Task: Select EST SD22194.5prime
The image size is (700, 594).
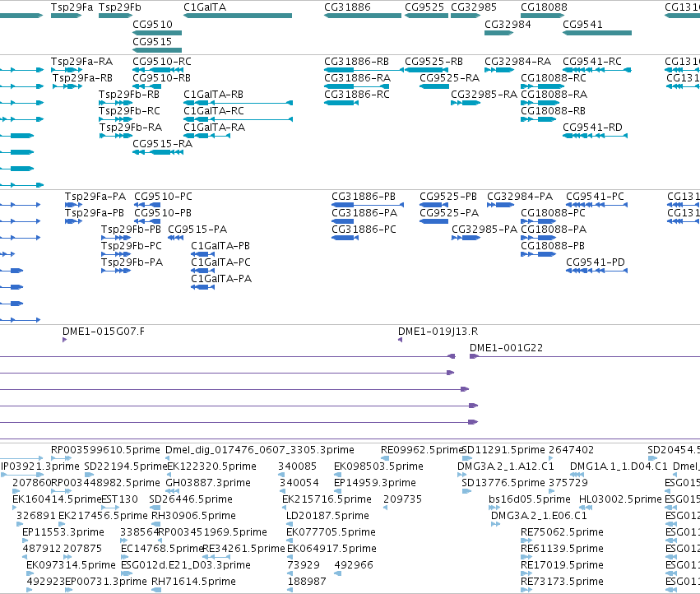Action: pos(89,475)
